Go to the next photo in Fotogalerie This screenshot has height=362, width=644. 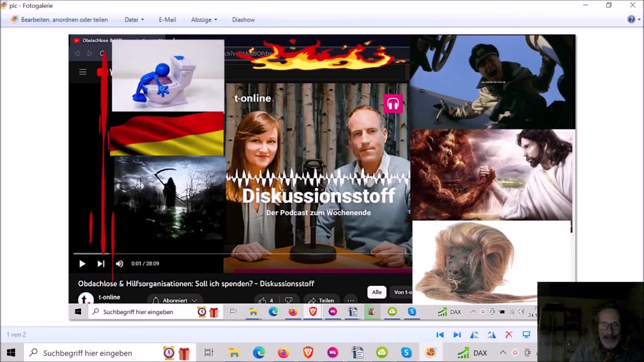pos(457,335)
